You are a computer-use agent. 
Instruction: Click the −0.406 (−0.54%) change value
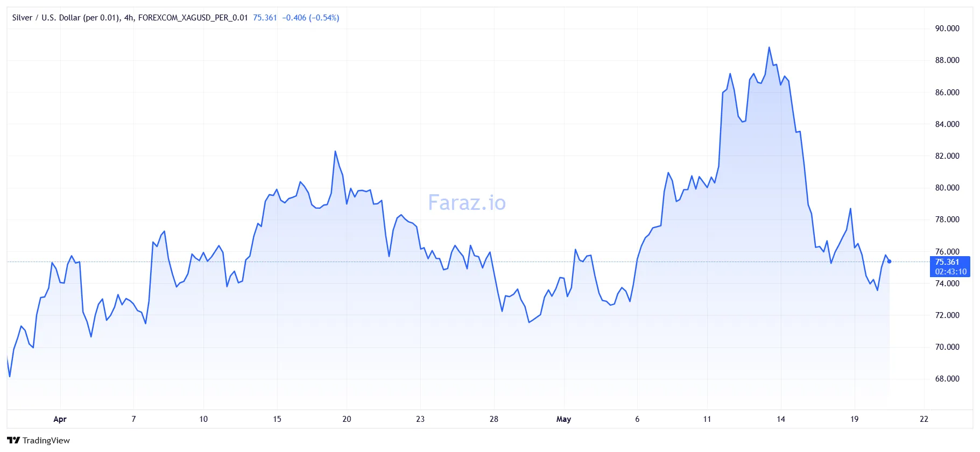(x=311, y=18)
